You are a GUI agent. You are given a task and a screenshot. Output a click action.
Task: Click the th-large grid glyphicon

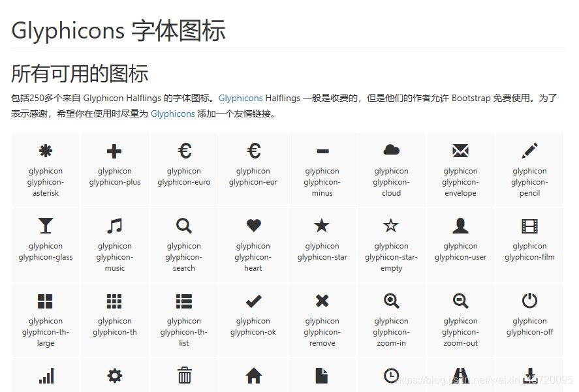pos(45,301)
